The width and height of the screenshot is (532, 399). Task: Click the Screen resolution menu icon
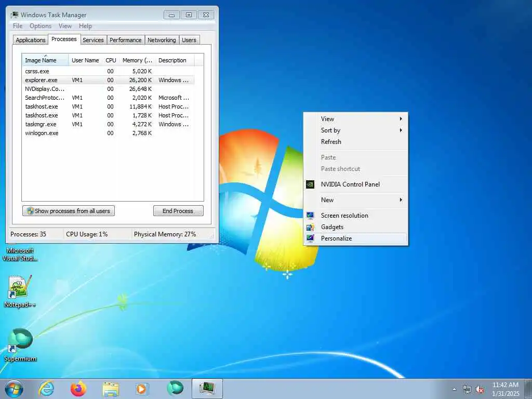point(310,216)
